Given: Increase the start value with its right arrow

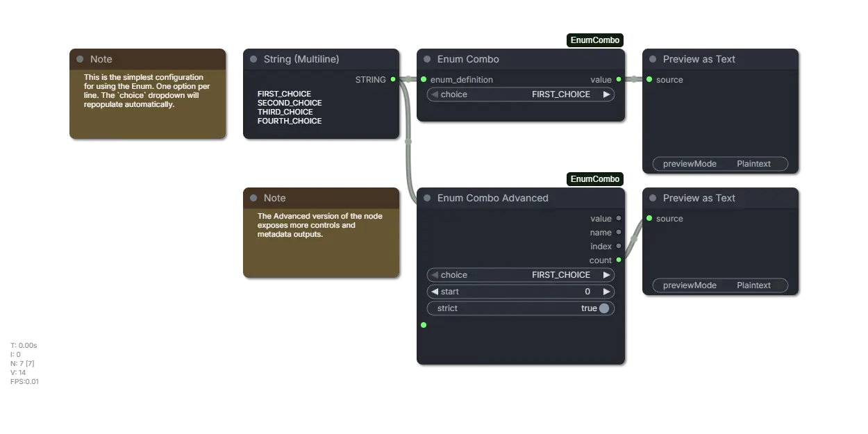Looking at the screenshot, I should (x=606, y=292).
